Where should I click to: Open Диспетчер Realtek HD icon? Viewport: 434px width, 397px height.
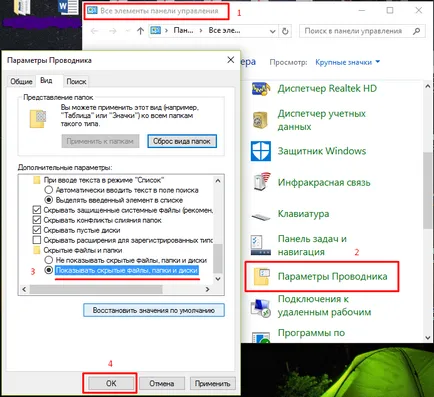click(261, 89)
